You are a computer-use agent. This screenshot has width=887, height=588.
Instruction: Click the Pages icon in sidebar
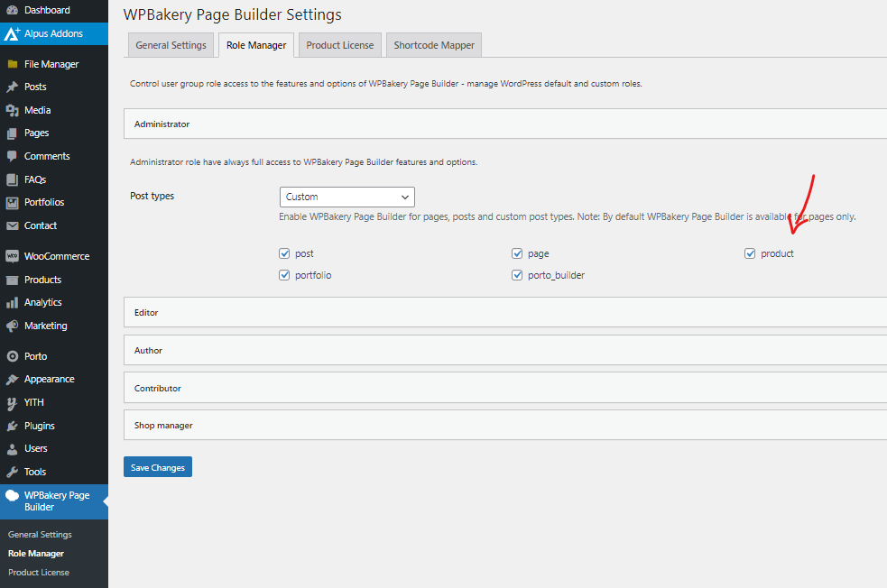point(12,133)
